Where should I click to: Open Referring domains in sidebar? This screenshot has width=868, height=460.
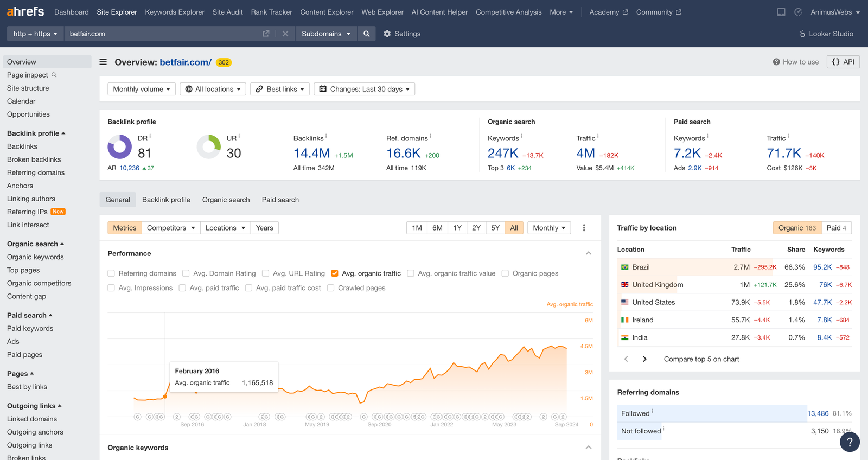36,173
